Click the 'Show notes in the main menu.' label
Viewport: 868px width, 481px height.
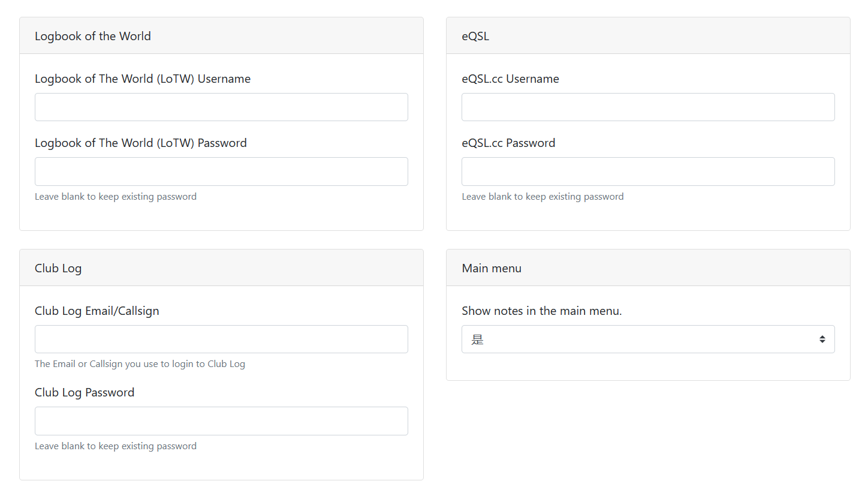(x=542, y=311)
